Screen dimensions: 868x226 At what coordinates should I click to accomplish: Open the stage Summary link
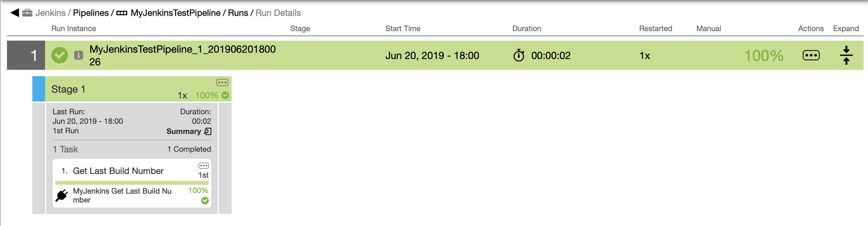tap(184, 131)
